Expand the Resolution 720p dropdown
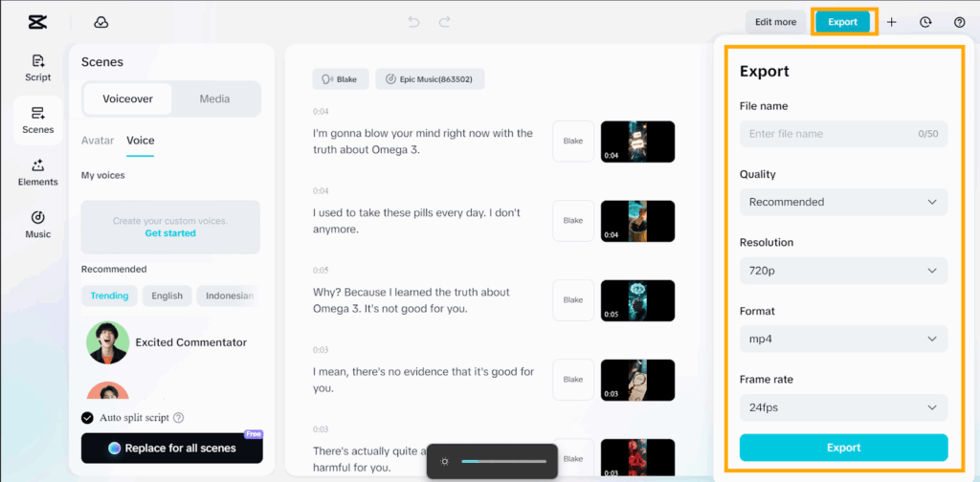The image size is (980, 482). point(844,271)
